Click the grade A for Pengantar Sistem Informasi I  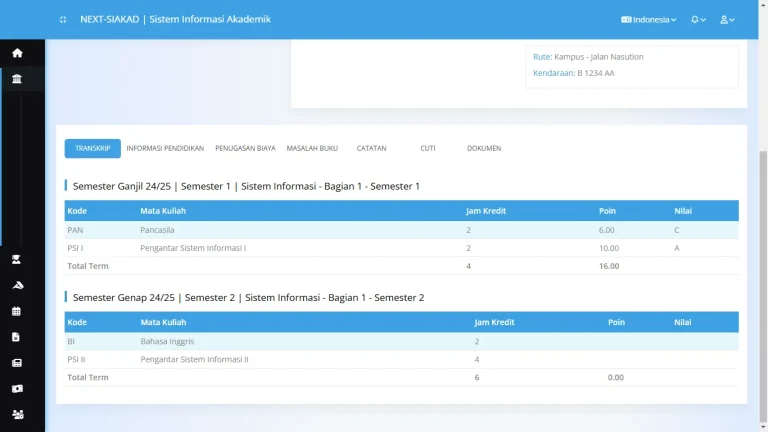pos(676,248)
